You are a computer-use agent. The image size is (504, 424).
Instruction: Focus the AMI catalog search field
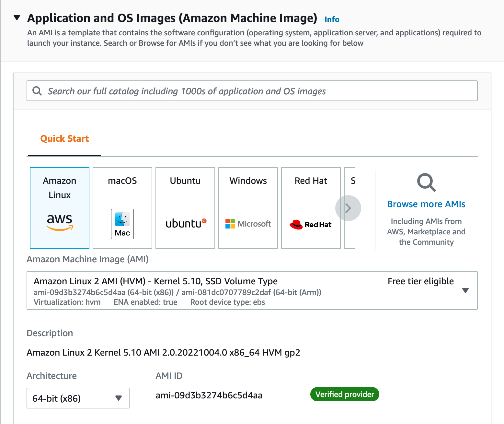(x=252, y=91)
